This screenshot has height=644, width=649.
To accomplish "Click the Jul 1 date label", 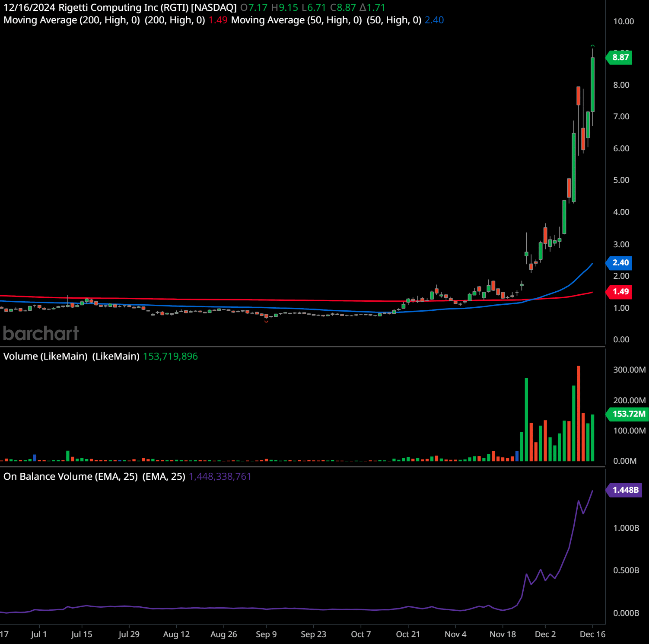I will pos(39,634).
